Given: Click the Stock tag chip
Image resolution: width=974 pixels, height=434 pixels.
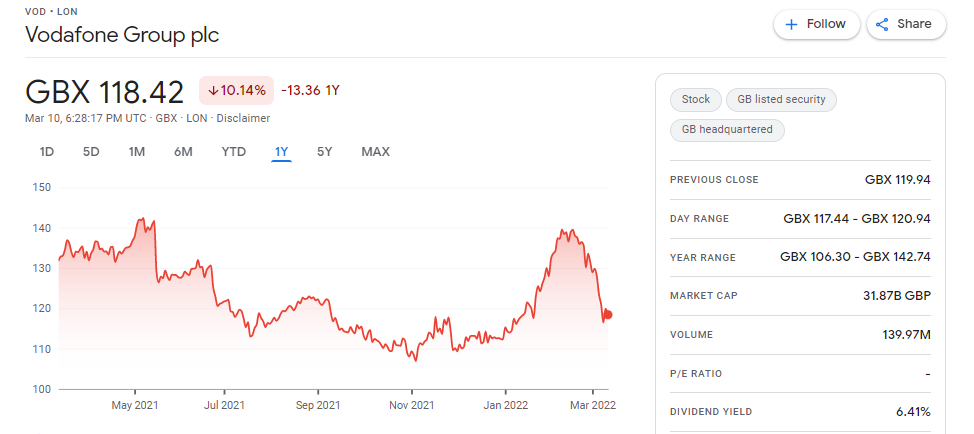Looking at the screenshot, I should [696, 99].
